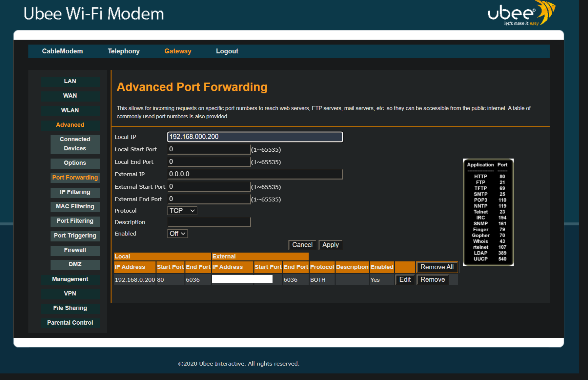Viewport: 588px width, 380px height.
Task: Click the Telnet 23 entry in port table
Action: 489,212
